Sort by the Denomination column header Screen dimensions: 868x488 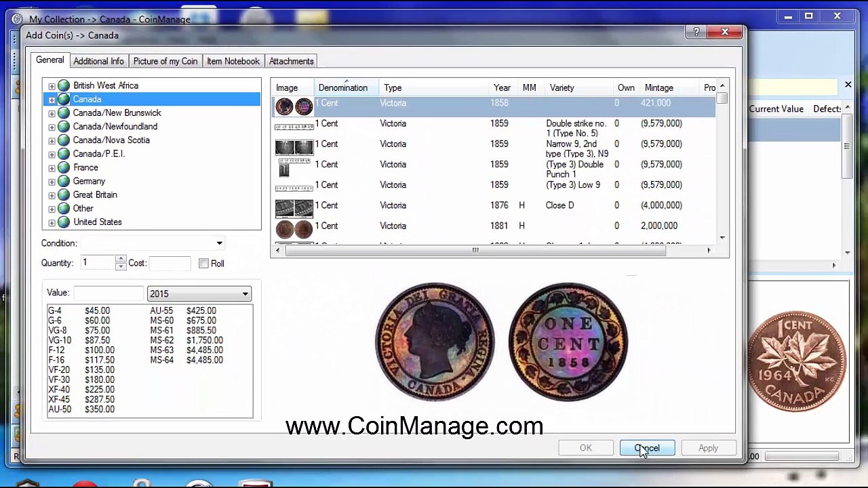[x=347, y=87]
